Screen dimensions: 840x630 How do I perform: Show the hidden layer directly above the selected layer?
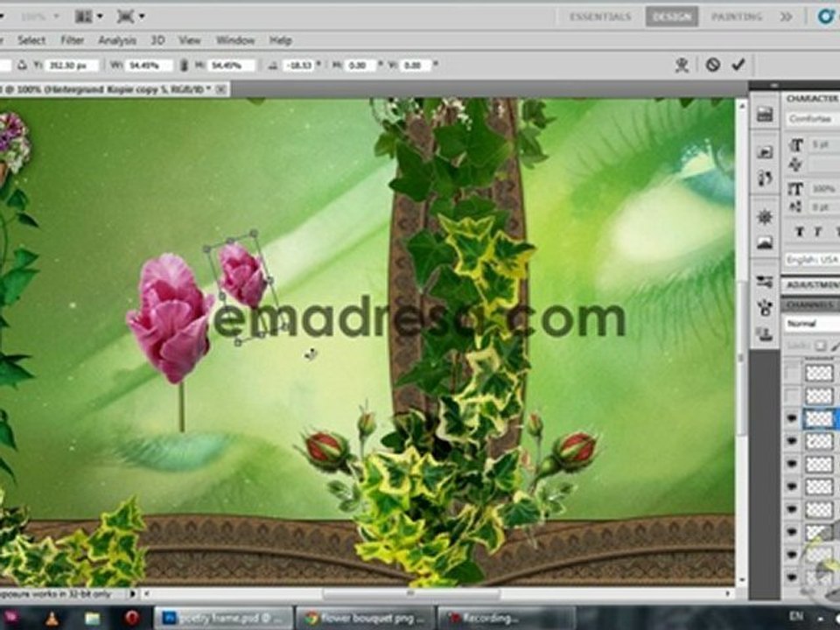pos(792,395)
